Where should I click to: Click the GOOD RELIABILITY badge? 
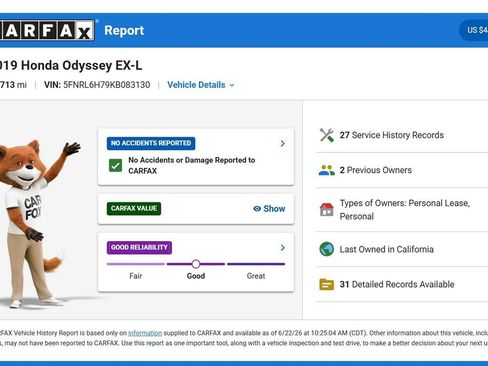pos(139,248)
